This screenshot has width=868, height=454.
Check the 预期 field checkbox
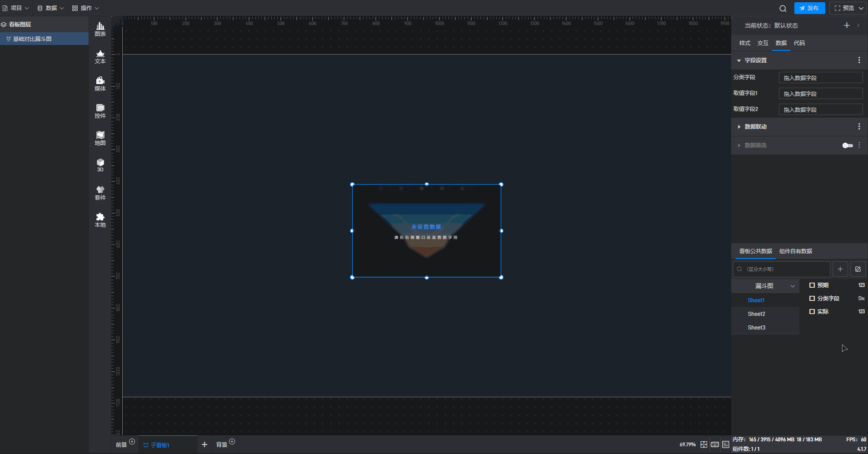[812, 285]
